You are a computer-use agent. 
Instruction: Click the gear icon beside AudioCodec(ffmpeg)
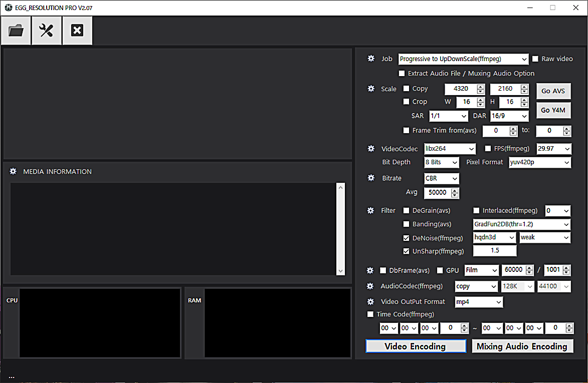[370, 286]
